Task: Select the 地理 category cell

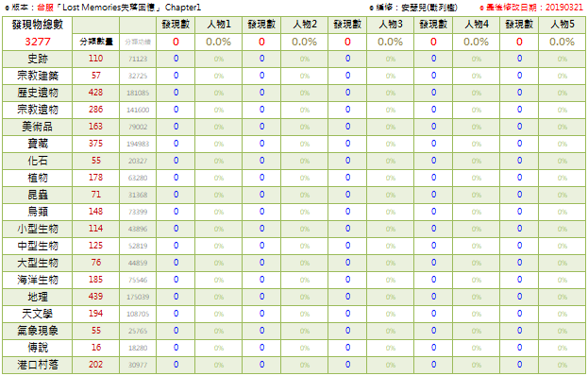Action: 37,297
